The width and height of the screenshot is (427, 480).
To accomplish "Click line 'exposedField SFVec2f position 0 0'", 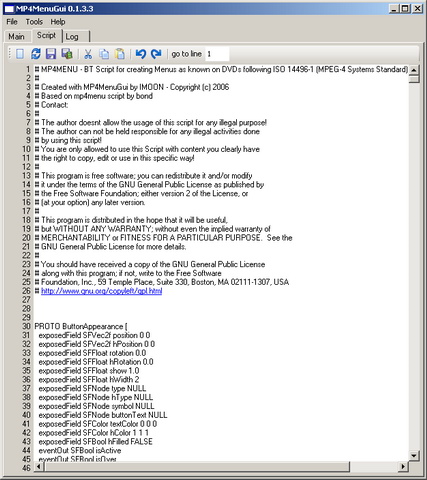I will pos(94,335).
